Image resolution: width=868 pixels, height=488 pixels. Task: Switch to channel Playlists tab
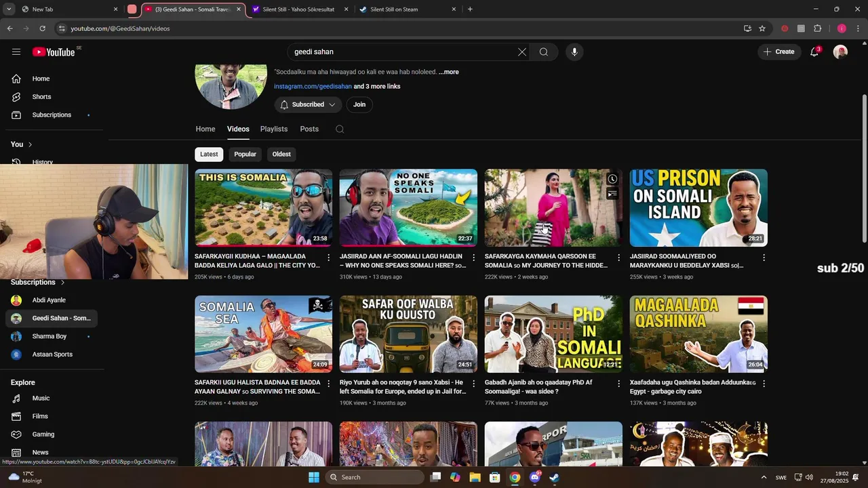click(274, 129)
